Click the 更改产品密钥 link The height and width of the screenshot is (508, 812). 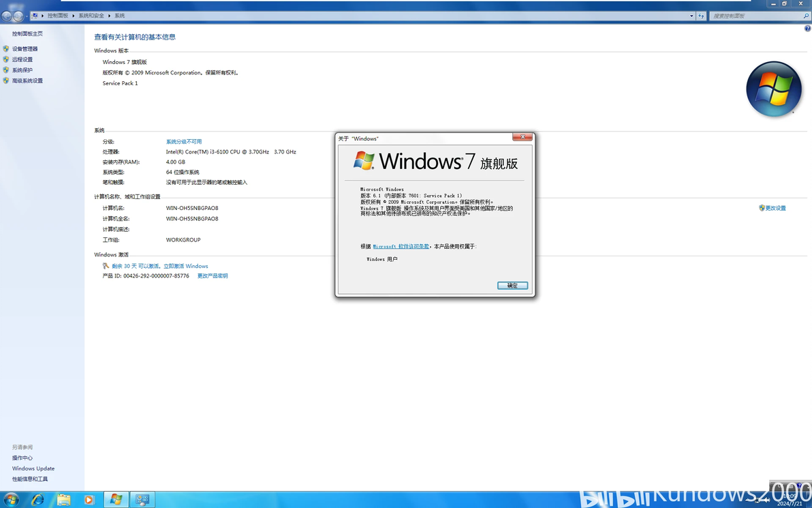pyautogui.click(x=213, y=275)
